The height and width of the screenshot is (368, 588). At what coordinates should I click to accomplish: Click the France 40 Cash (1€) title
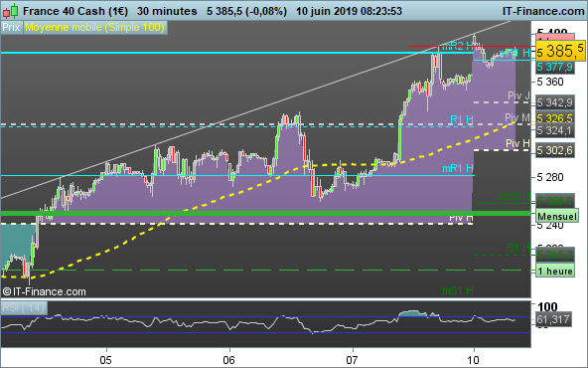(75, 11)
